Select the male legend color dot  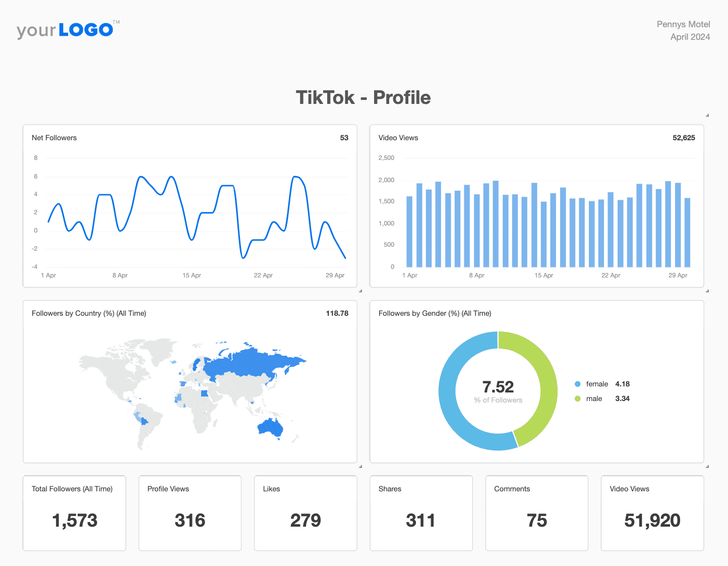pyautogui.click(x=577, y=399)
